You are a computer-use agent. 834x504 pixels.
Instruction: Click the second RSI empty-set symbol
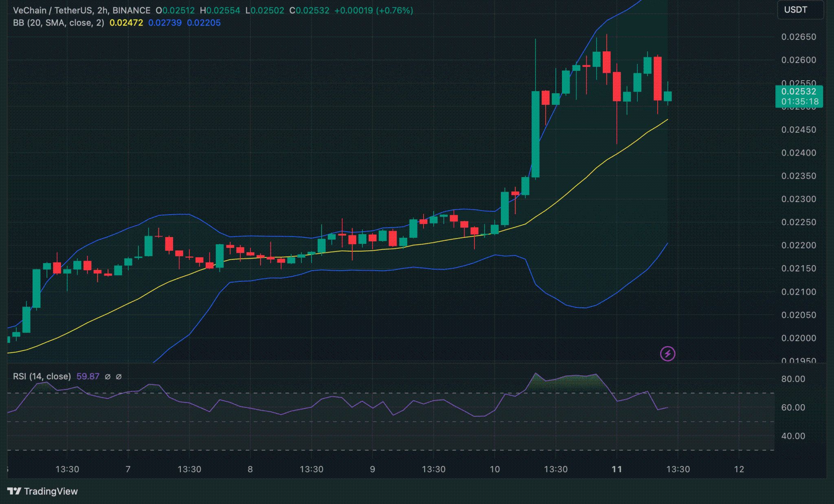tap(119, 377)
